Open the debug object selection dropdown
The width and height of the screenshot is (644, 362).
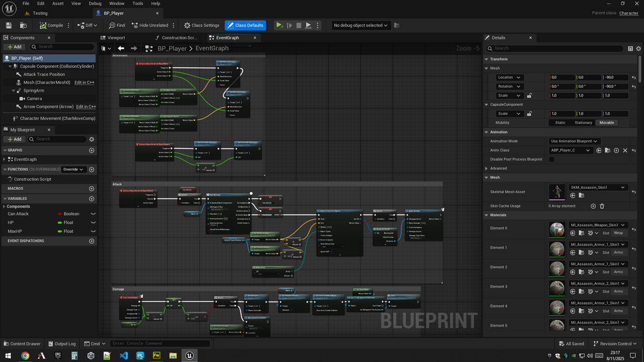361,25
